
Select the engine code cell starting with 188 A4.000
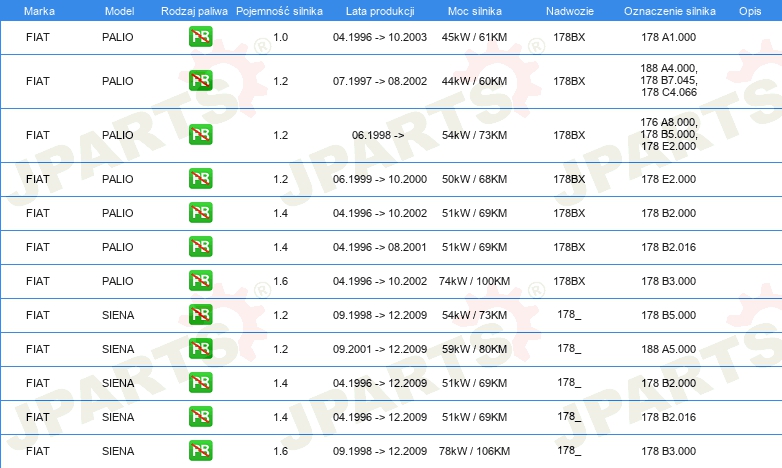(x=669, y=80)
